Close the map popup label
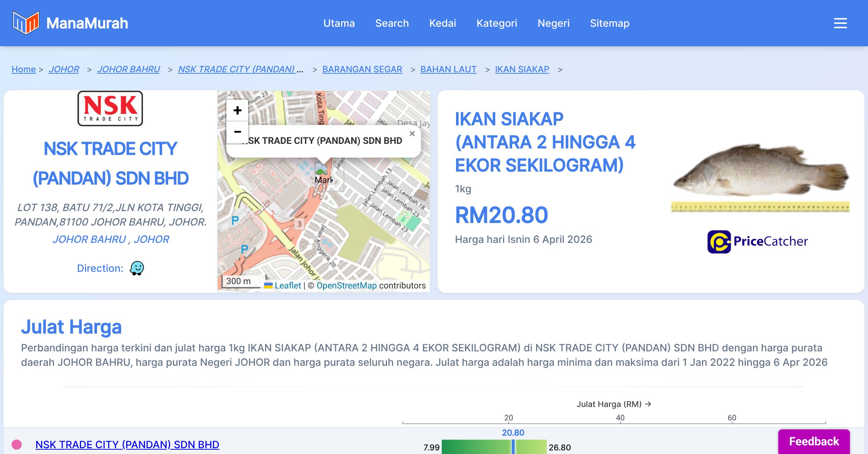The width and height of the screenshot is (868, 454). (x=412, y=134)
